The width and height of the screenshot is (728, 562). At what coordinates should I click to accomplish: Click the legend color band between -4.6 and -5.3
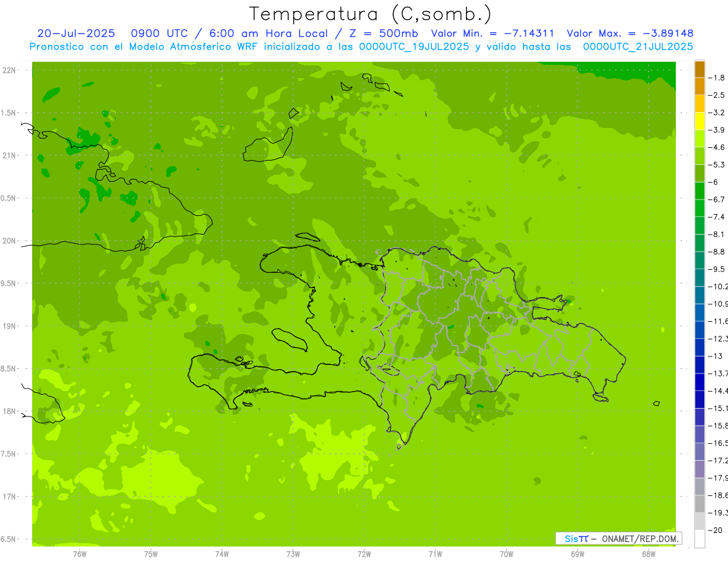(x=699, y=156)
